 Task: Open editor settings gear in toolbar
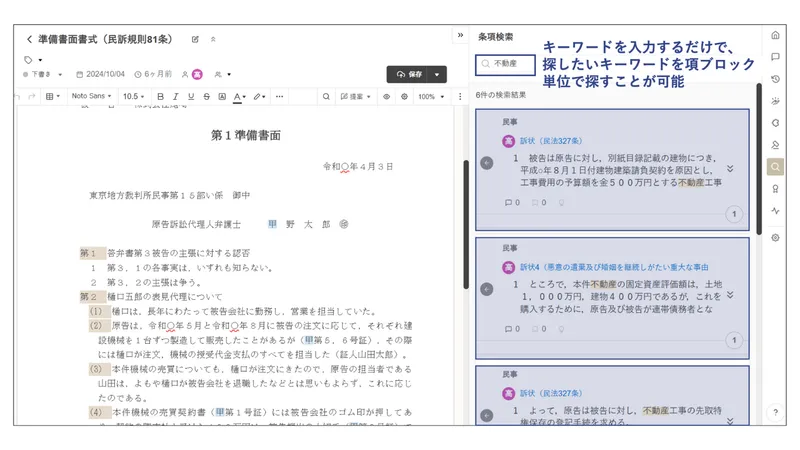point(404,96)
